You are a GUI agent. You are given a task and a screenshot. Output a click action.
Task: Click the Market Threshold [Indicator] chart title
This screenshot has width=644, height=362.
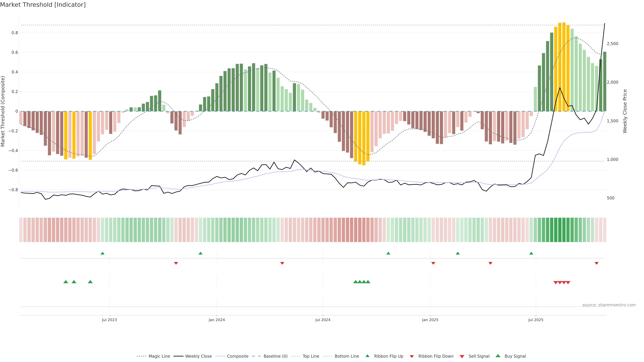[43, 5]
